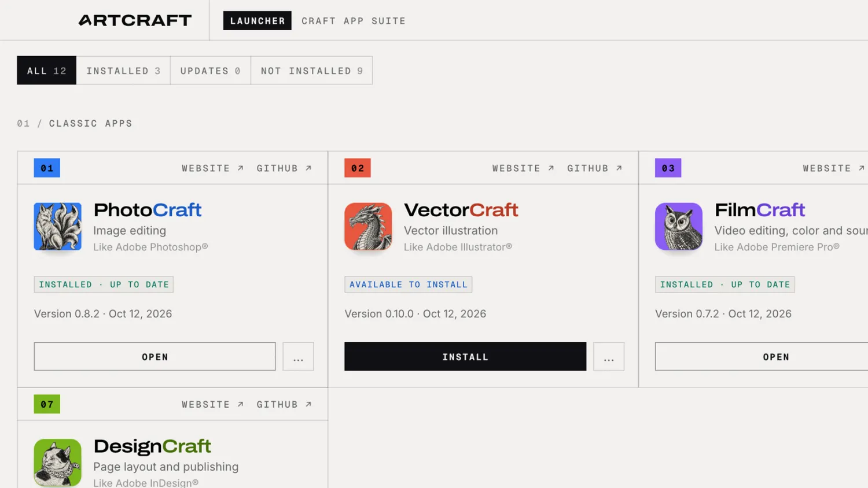Open VectorCraft more options menu
Screen dimensions: 868x488
(609, 357)
